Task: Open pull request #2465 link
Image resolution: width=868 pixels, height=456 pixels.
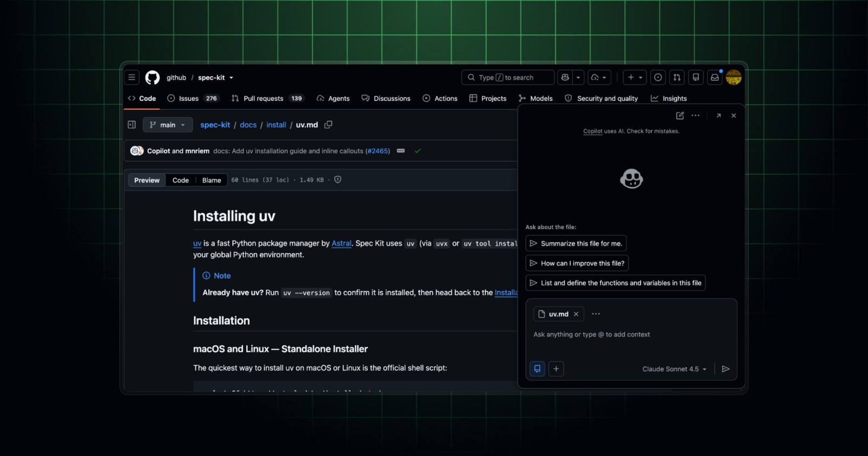Action: pos(378,151)
